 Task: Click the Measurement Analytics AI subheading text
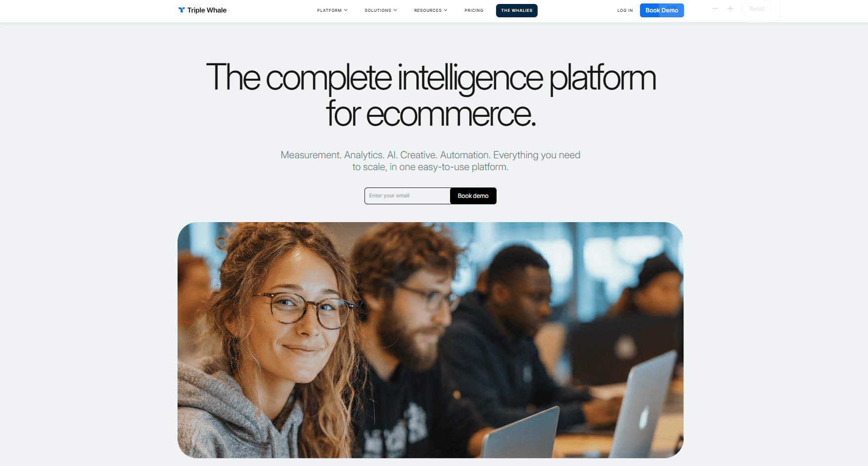pos(430,161)
